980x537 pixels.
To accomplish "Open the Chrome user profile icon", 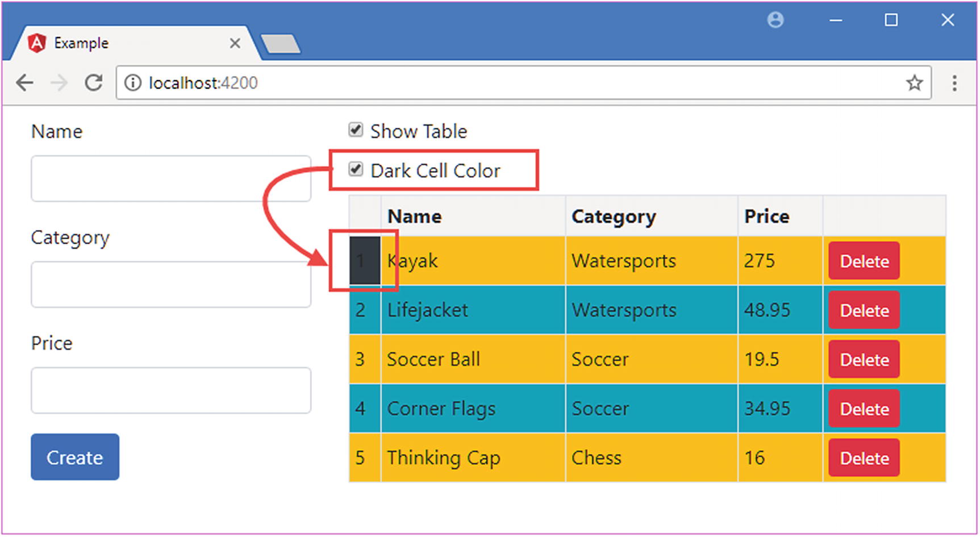I will tap(775, 20).
